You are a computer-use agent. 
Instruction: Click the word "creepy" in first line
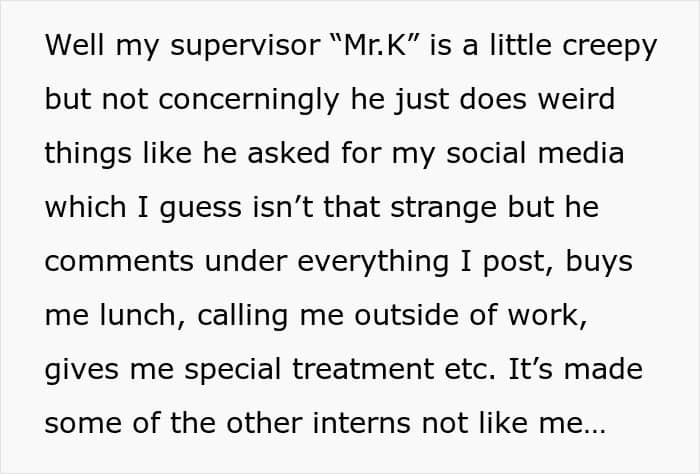coord(609,46)
